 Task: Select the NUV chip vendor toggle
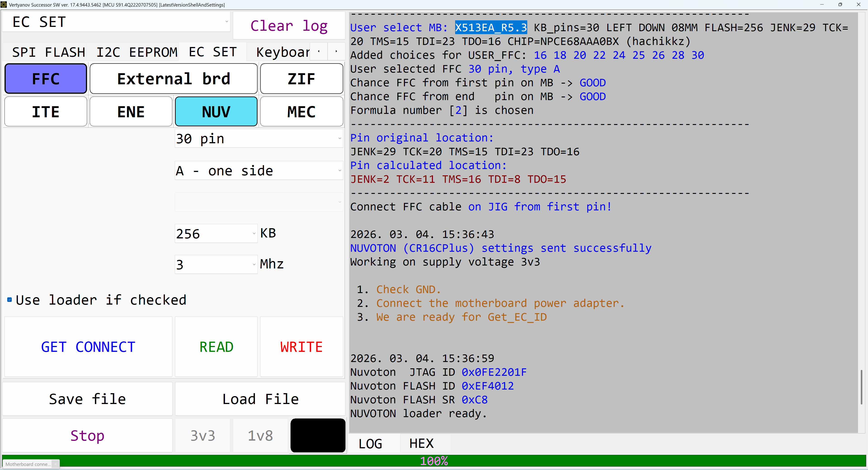click(x=216, y=112)
